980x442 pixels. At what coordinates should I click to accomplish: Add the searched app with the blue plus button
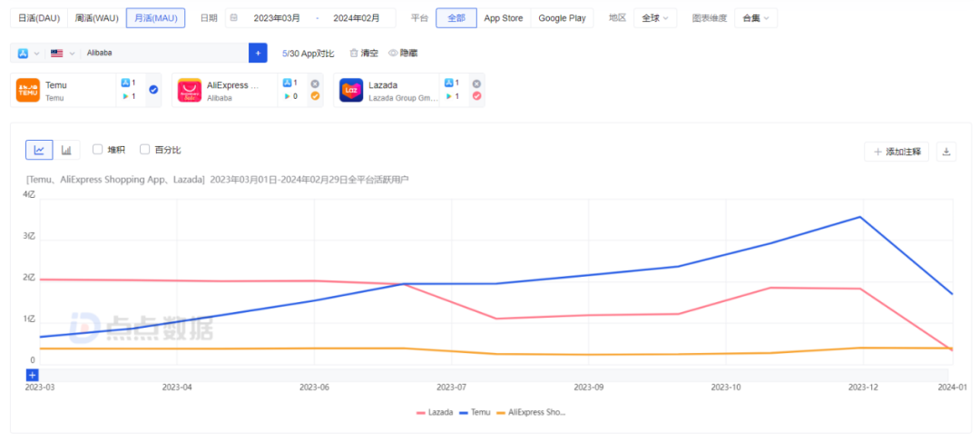[258, 54]
